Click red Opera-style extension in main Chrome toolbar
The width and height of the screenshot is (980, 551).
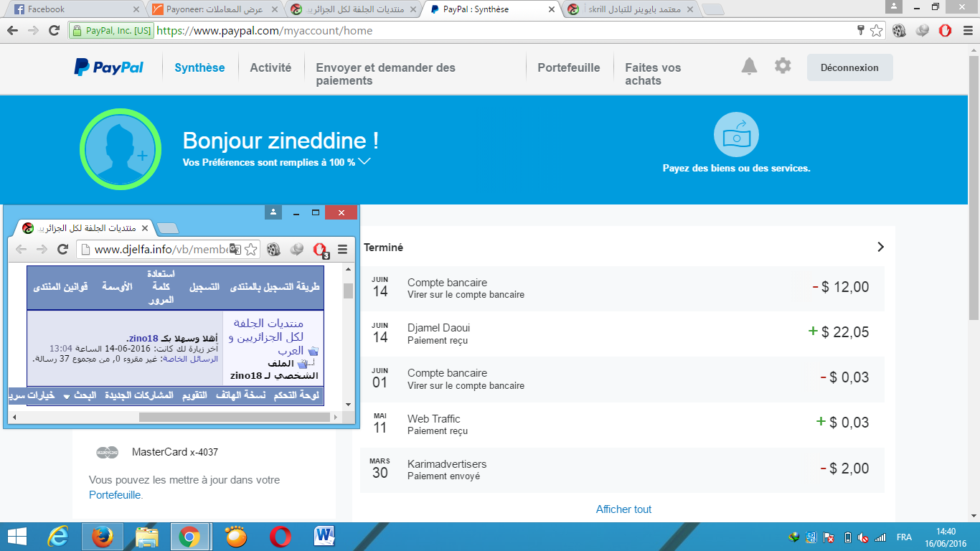(x=945, y=31)
